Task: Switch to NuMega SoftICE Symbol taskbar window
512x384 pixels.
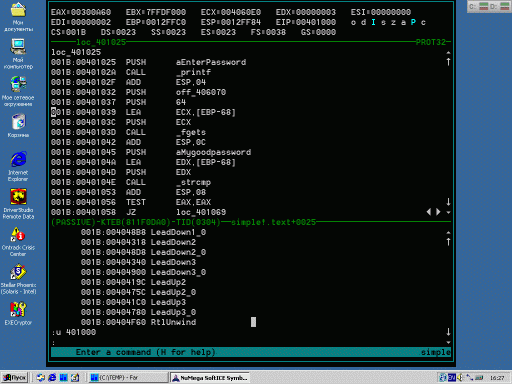Action: click(x=210, y=378)
